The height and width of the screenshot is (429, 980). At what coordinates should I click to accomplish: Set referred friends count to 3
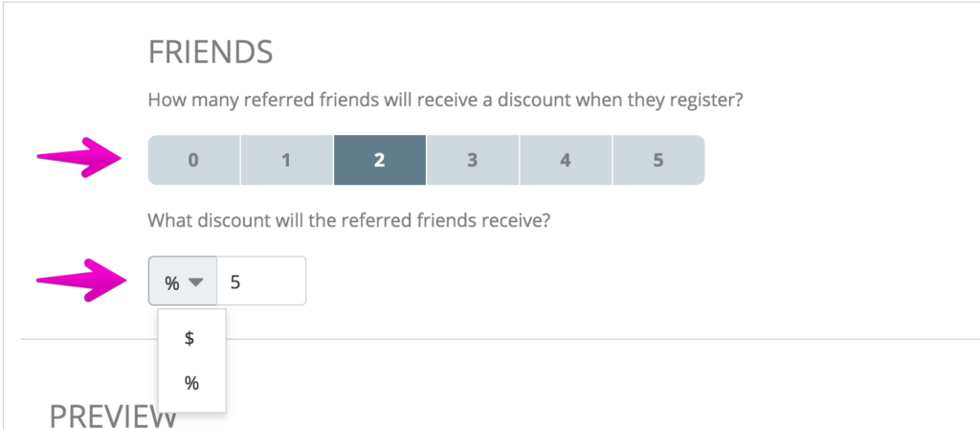(473, 160)
